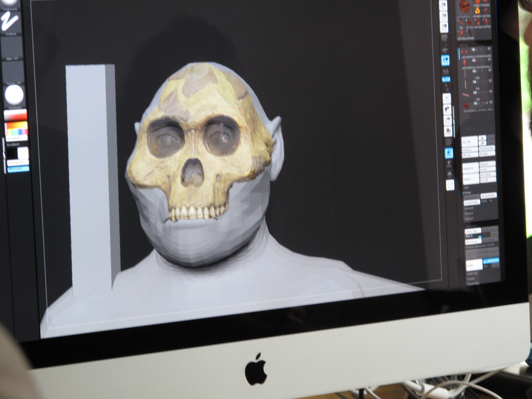
Task: Toggle the Weld option under Merge
Action: pos(484,201)
